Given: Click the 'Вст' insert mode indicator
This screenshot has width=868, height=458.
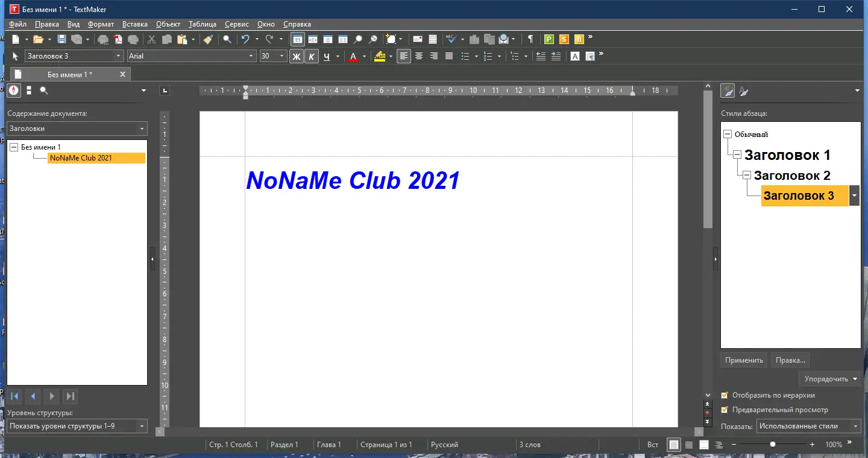Looking at the screenshot, I should (x=653, y=445).
